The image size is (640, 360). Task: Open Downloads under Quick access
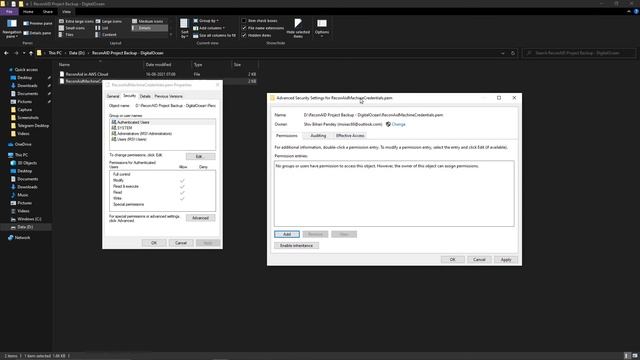pyautogui.click(x=25, y=86)
